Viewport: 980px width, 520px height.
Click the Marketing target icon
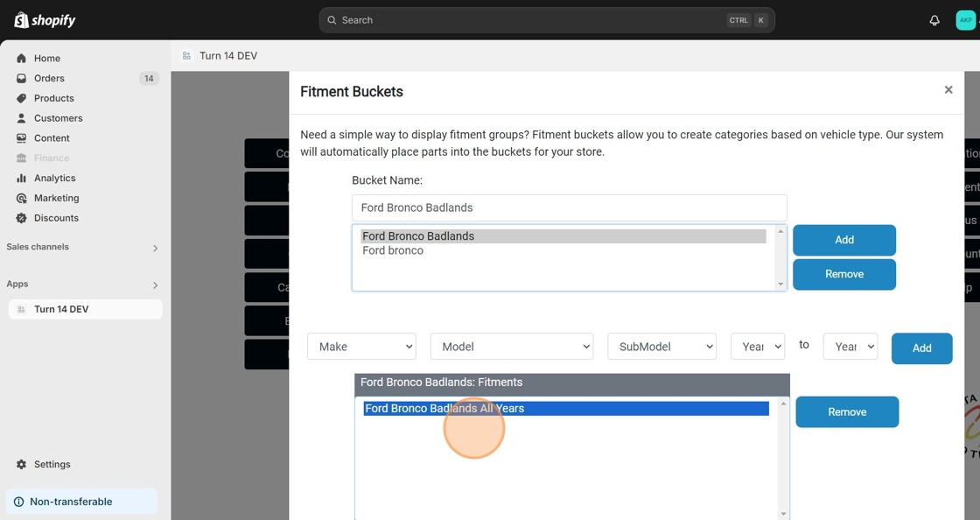(x=21, y=198)
